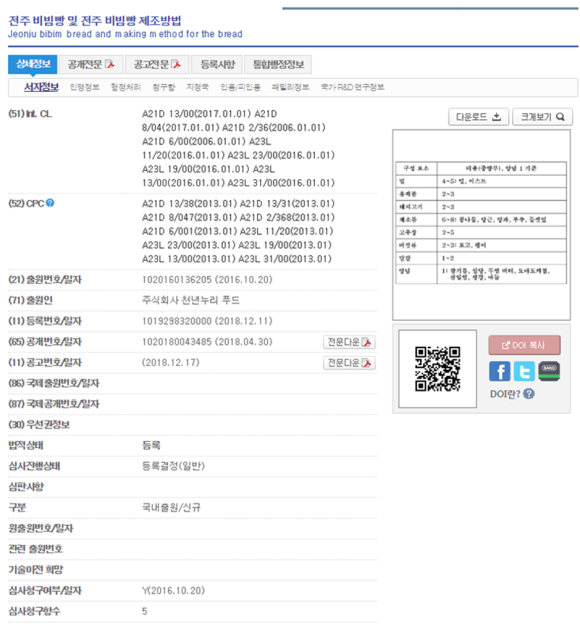Click the English title Jeonju bibim bread

click(x=125, y=34)
